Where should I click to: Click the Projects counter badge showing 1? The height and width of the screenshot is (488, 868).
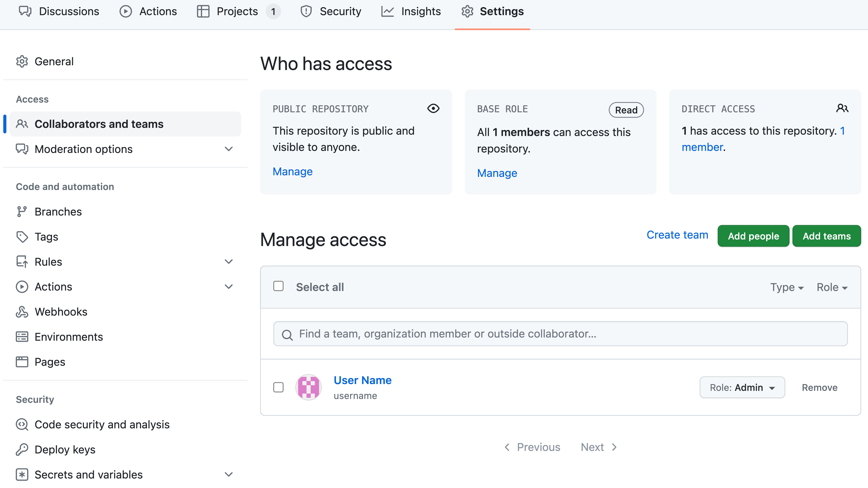click(273, 12)
